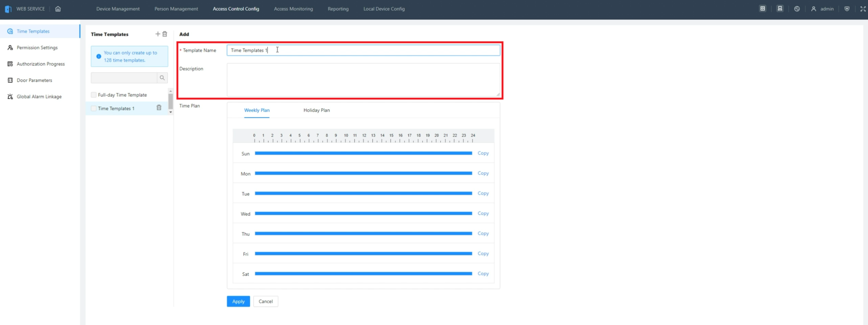Click the trash icon beside Time Templates header
This screenshot has width=868, height=325.
coord(165,34)
